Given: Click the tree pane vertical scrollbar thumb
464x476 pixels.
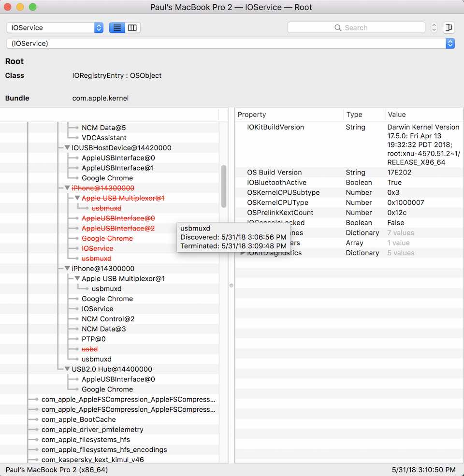Looking at the screenshot, I should pyautogui.click(x=224, y=187).
